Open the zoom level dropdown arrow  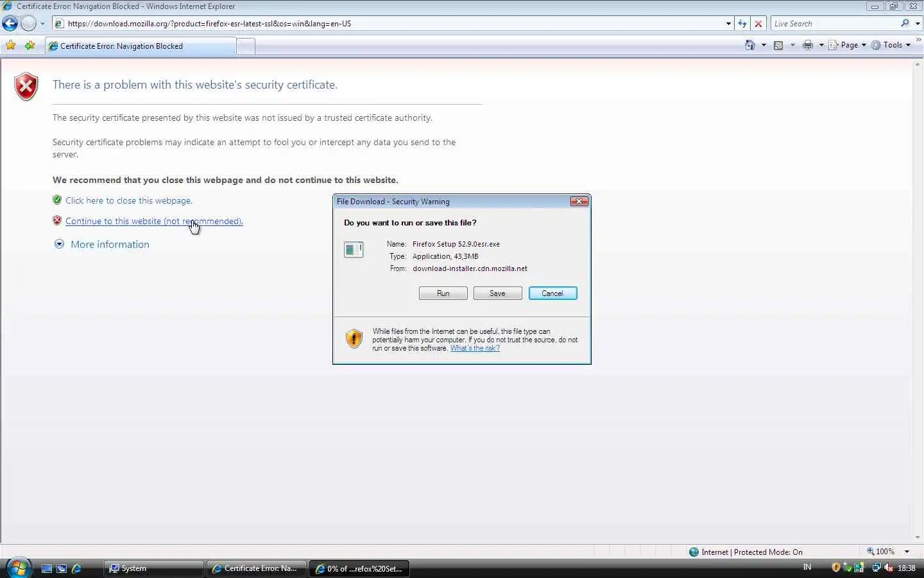pos(907,552)
